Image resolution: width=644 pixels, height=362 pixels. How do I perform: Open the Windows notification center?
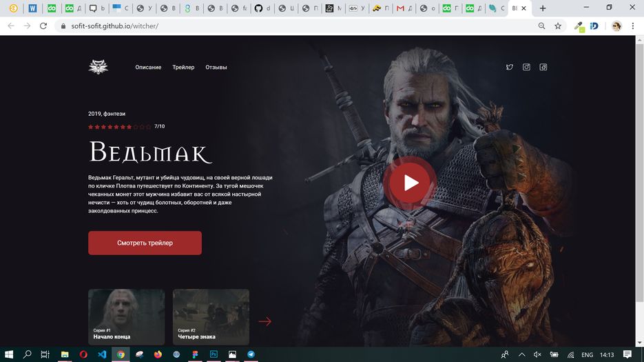pyautogui.click(x=627, y=354)
